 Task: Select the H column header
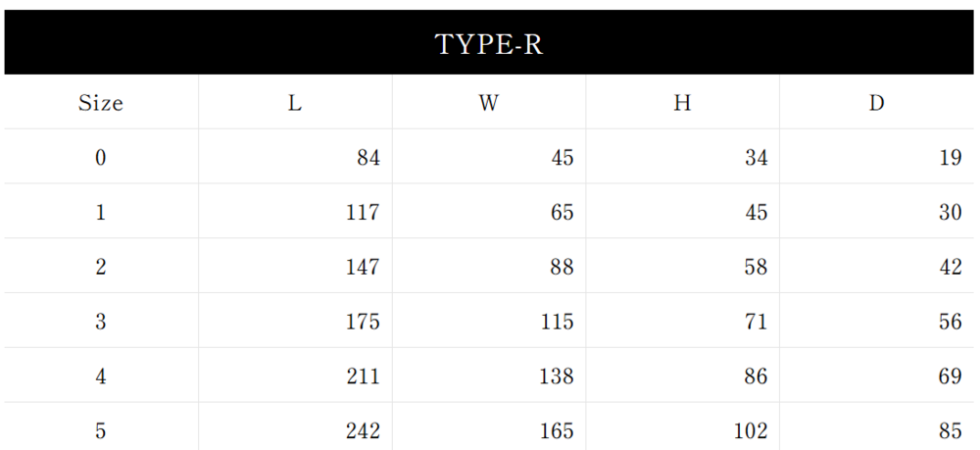[682, 103]
